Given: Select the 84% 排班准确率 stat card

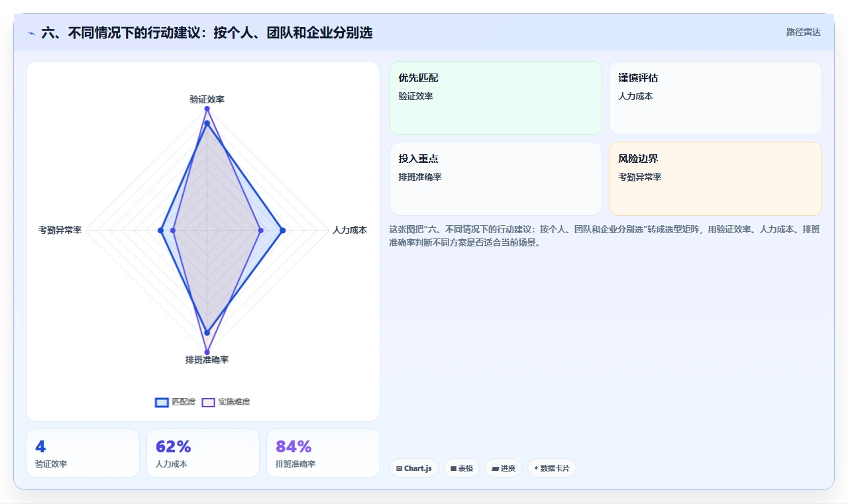Looking at the screenshot, I should click(323, 453).
